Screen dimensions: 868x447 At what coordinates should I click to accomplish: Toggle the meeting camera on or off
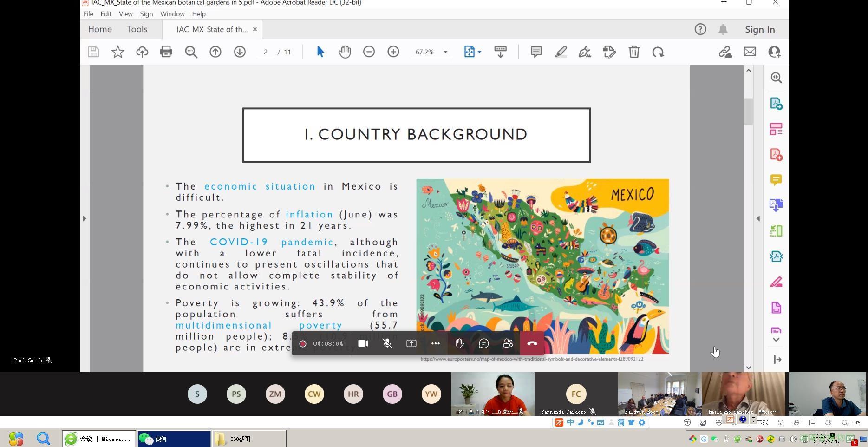363,343
